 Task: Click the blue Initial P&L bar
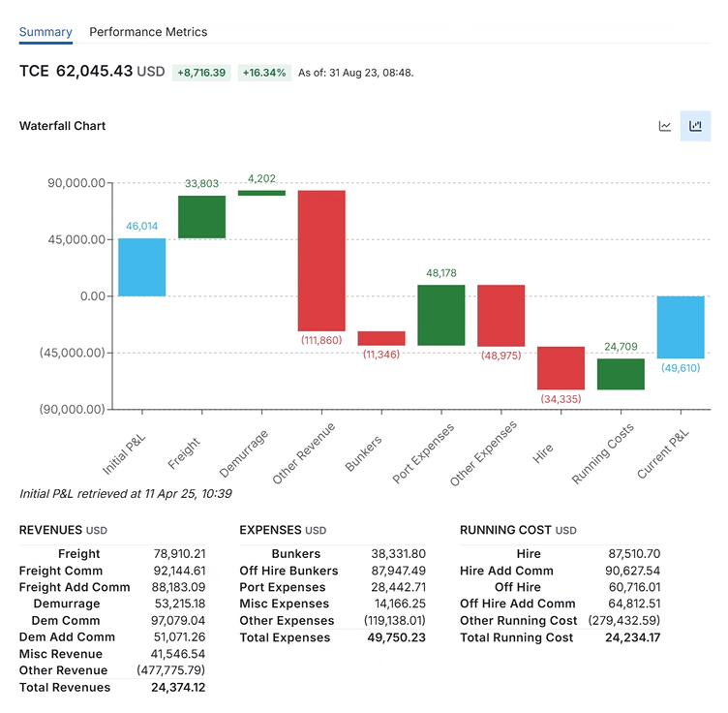click(141, 266)
